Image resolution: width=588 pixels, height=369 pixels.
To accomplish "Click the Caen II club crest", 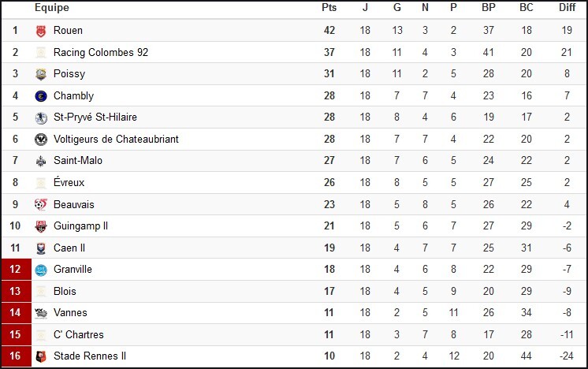I will pyautogui.click(x=41, y=248).
